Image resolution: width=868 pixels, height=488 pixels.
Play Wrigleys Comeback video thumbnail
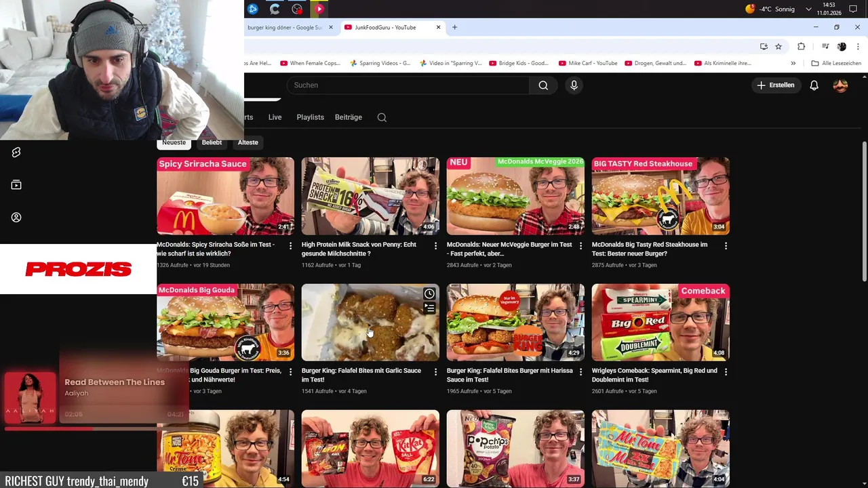[660, 322]
